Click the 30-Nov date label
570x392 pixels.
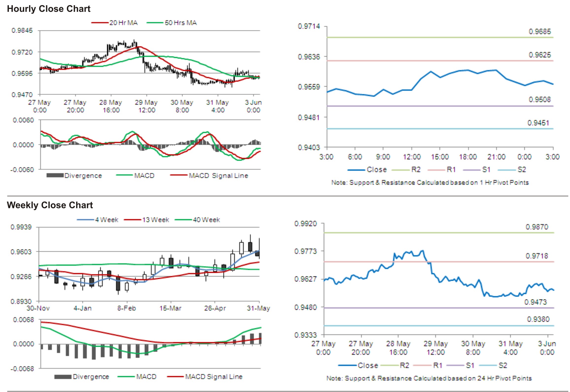[x=38, y=308]
